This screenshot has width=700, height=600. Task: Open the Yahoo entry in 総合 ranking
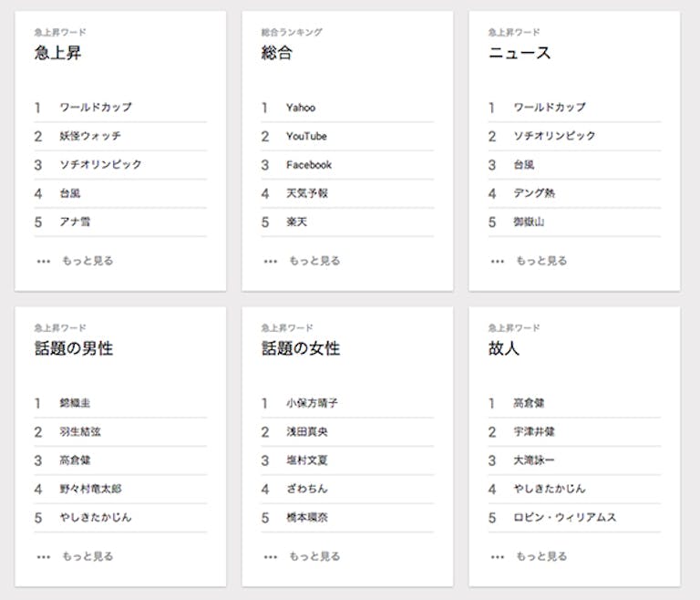tap(301, 108)
